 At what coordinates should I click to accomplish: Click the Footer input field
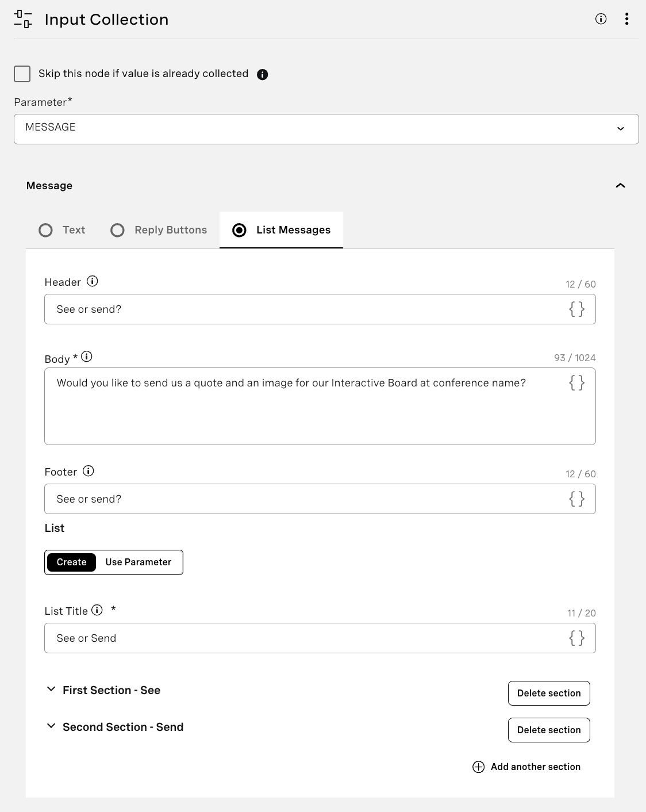click(320, 499)
